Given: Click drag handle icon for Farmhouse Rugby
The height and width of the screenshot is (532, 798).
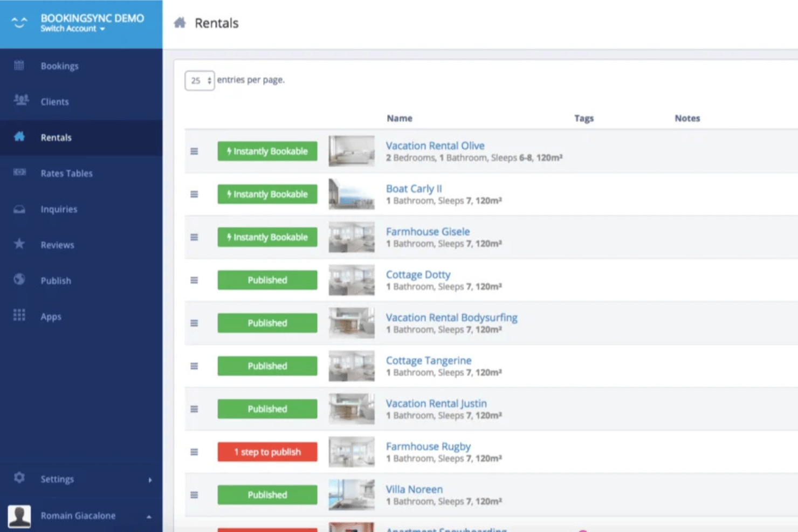Looking at the screenshot, I should (194, 452).
